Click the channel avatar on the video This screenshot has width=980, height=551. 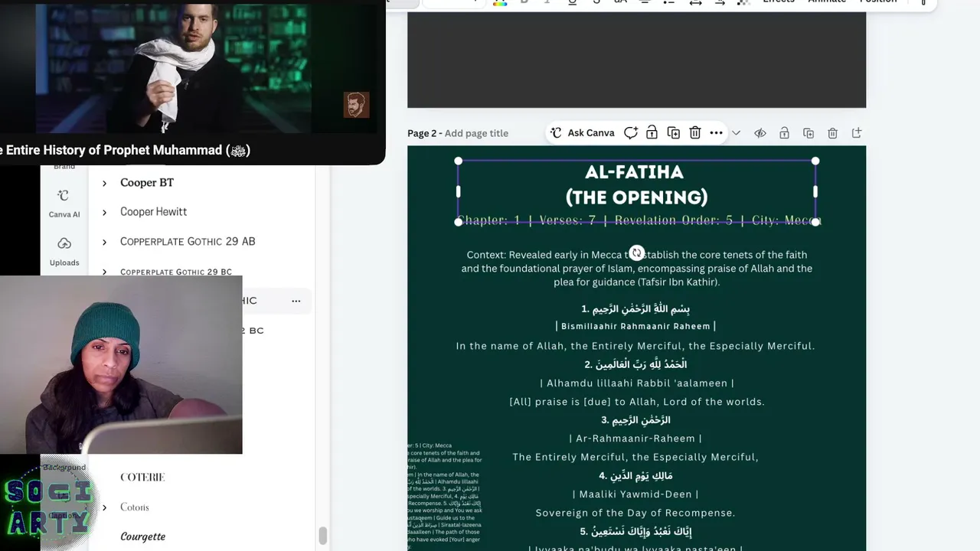(x=356, y=105)
